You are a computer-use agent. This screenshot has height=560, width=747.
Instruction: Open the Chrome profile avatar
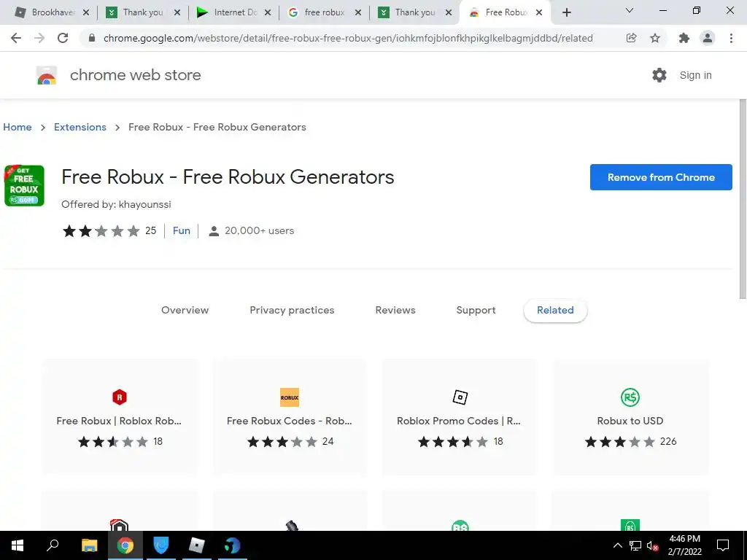[708, 38]
